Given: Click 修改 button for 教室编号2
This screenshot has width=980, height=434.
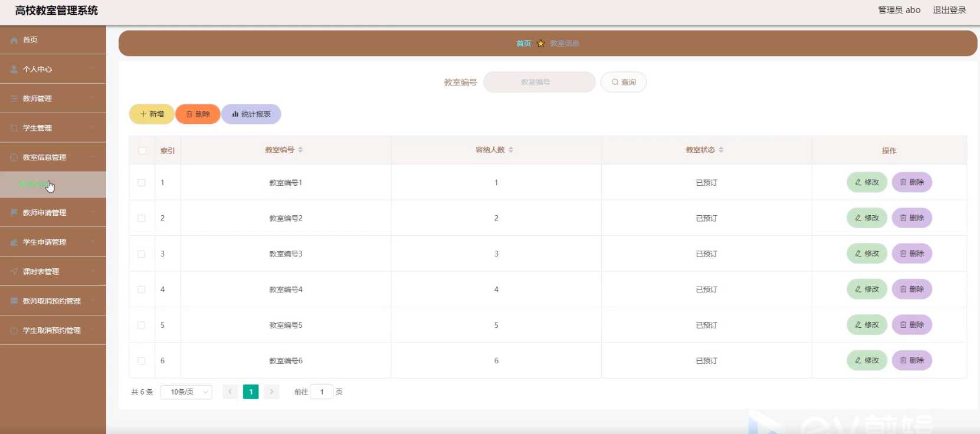Looking at the screenshot, I should tap(867, 218).
